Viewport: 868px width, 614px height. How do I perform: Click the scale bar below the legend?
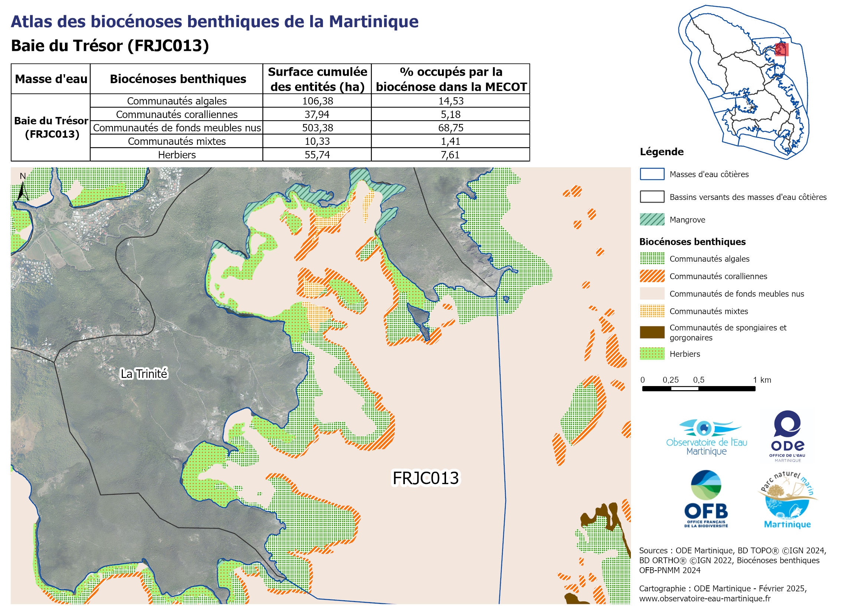click(x=699, y=389)
